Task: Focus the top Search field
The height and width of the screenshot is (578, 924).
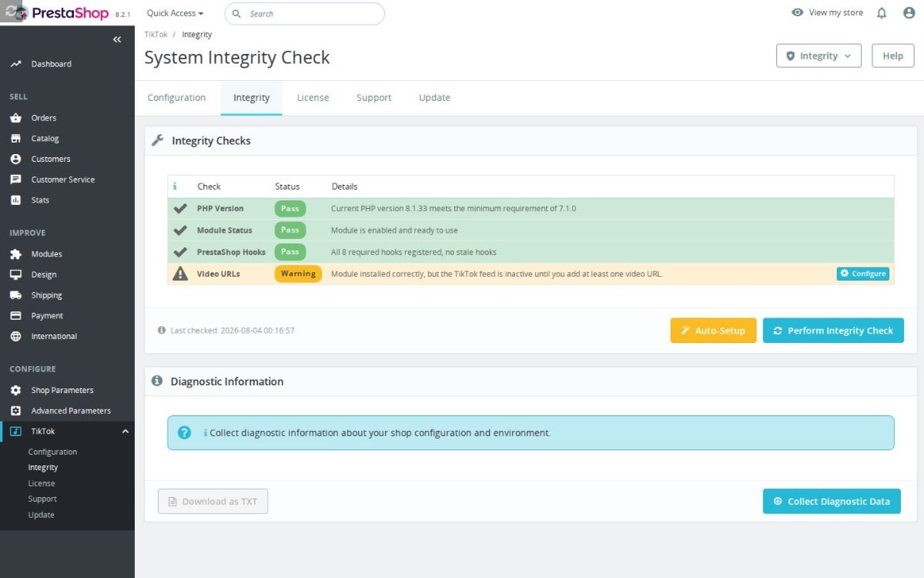Action: [305, 14]
